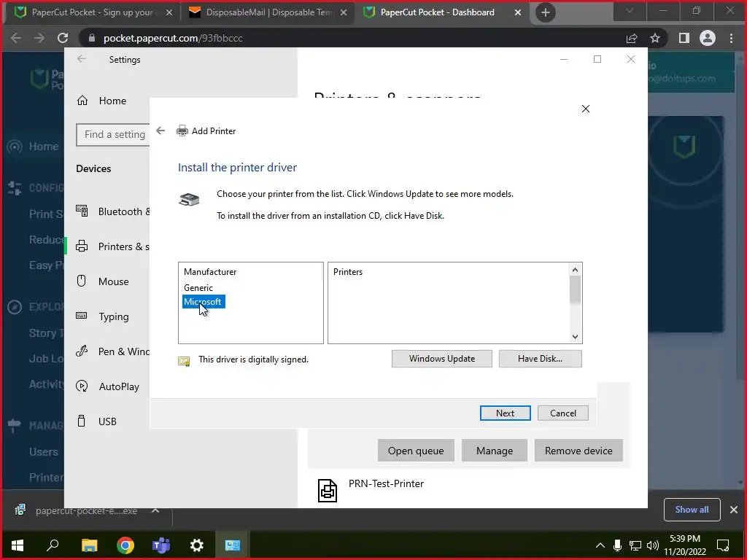Viewport: 747px width, 560px height.
Task: Toggle Chrome side panel icon
Action: [684, 38]
